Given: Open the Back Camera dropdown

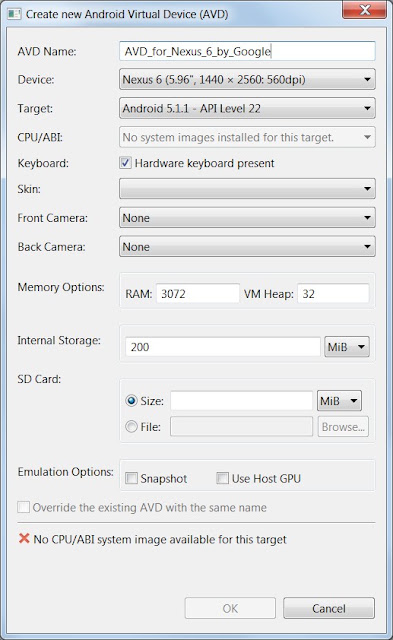Looking at the screenshot, I should [x=247, y=247].
